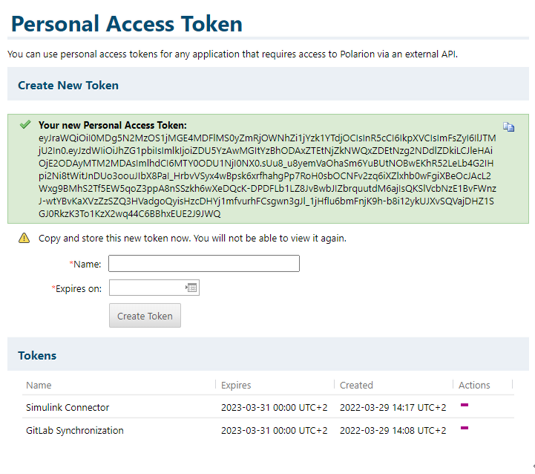Viewport: 535px width, 474px height.
Task: Click the generated token string text
Action: pyautogui.click(x=267, y=176)
